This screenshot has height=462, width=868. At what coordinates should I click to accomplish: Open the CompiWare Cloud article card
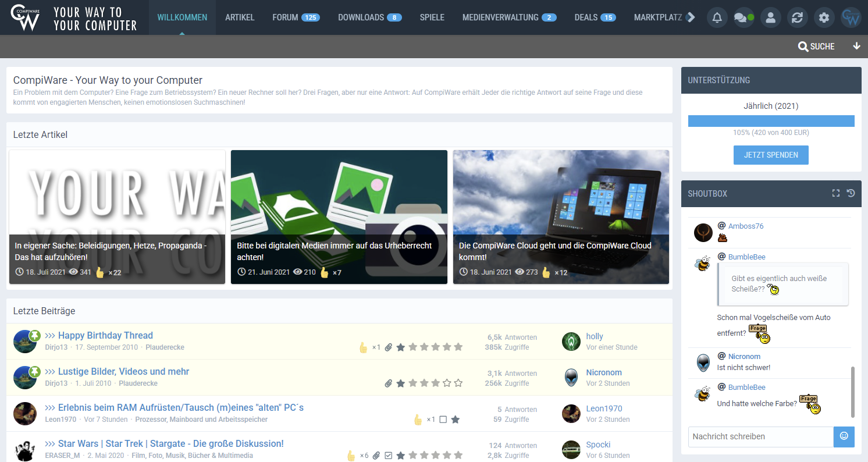[561, 217]
